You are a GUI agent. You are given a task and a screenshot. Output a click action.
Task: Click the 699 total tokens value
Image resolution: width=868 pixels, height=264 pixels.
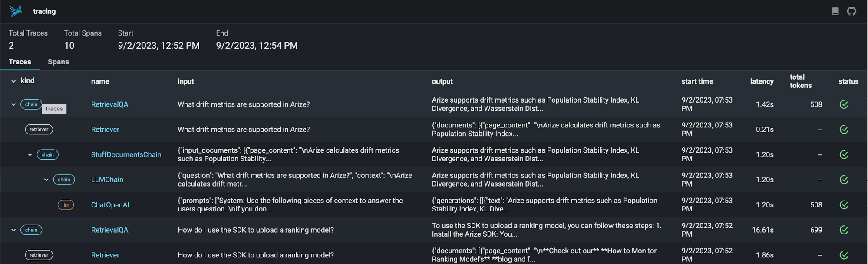[x=816, y=230]
